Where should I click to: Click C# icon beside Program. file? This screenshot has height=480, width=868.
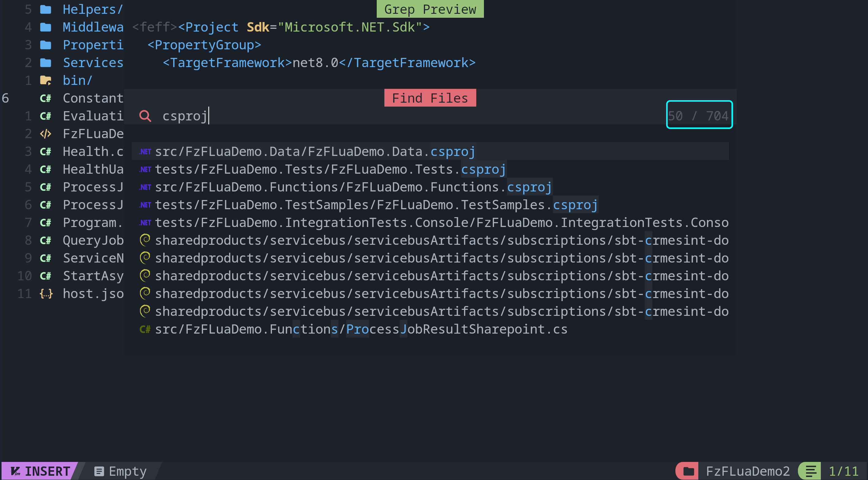(46, 222)
